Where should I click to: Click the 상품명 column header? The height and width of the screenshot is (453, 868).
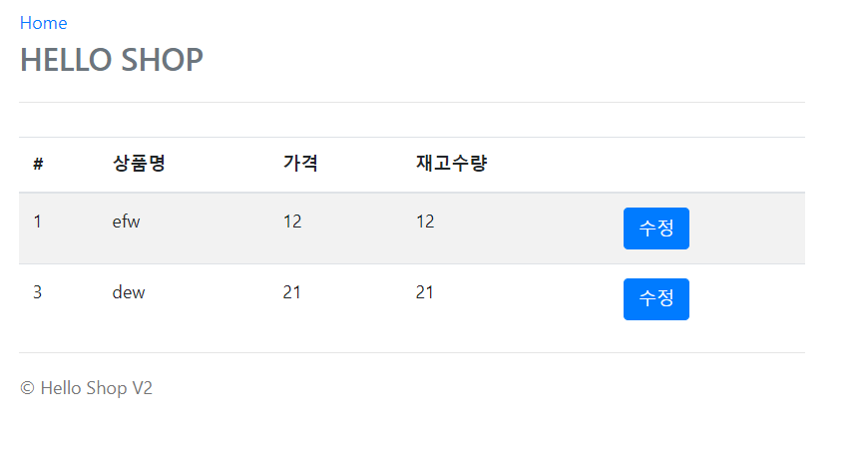pyautogui.click(x=139, y=164)
